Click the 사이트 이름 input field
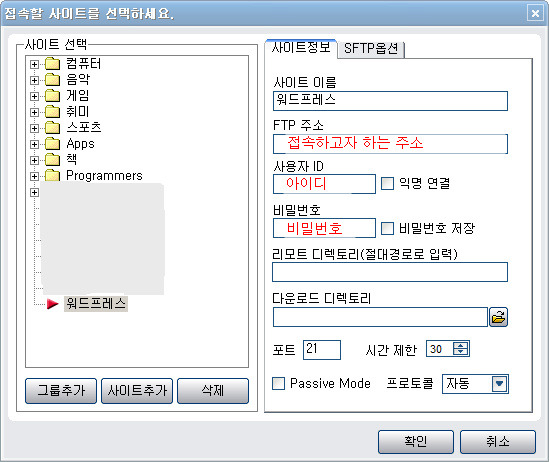Viewport: 549px width, 462px height. (390, 101)
